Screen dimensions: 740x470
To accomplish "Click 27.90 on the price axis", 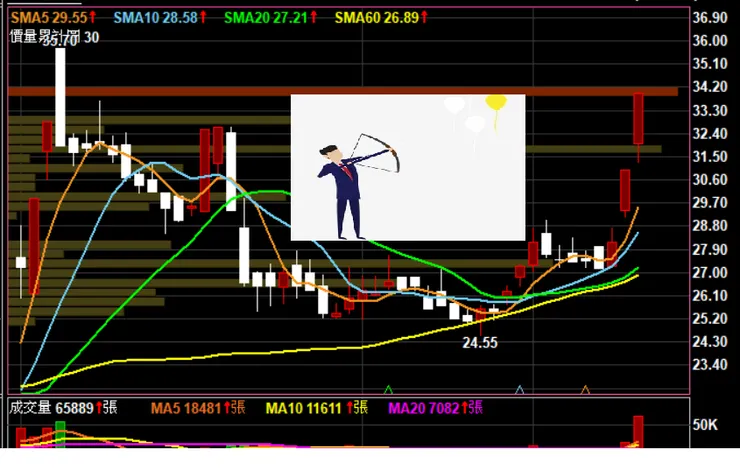I will coord(710,249).
